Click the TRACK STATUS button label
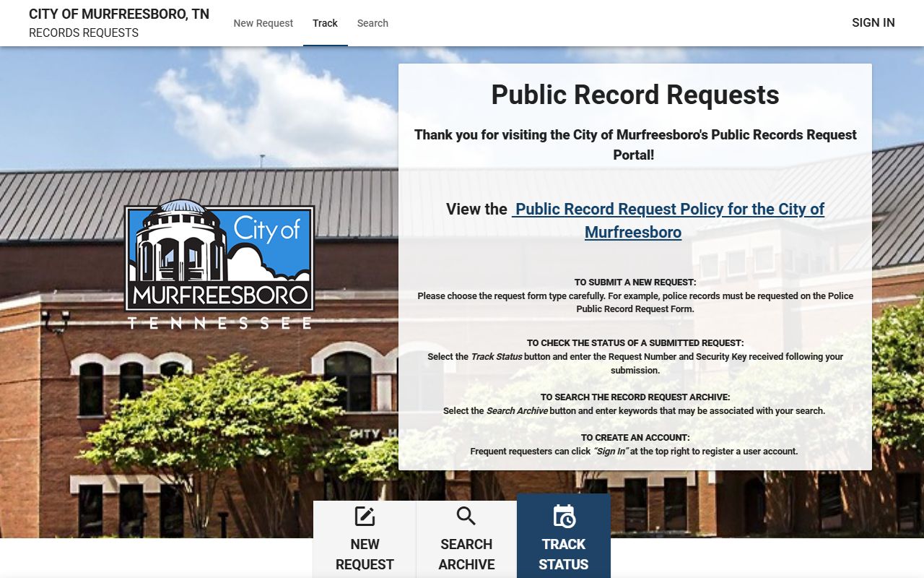The height and width of the screenshot is (578, 924). click(x=564, y=554)
